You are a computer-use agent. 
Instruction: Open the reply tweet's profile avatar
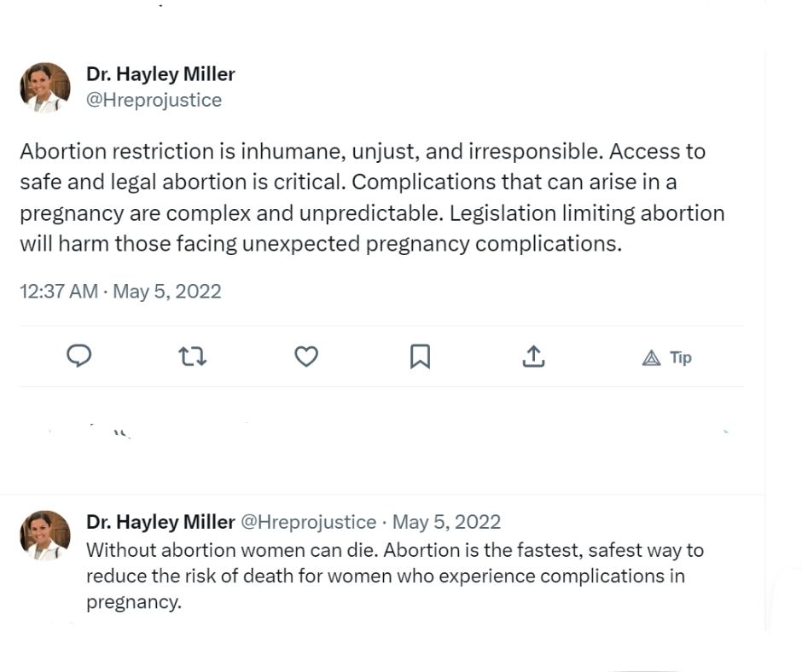[x=45, y=536]
